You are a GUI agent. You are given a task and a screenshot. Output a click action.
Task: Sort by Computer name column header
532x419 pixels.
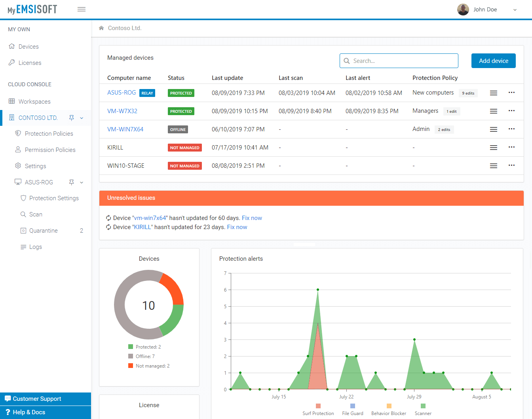tap(129, 78)
